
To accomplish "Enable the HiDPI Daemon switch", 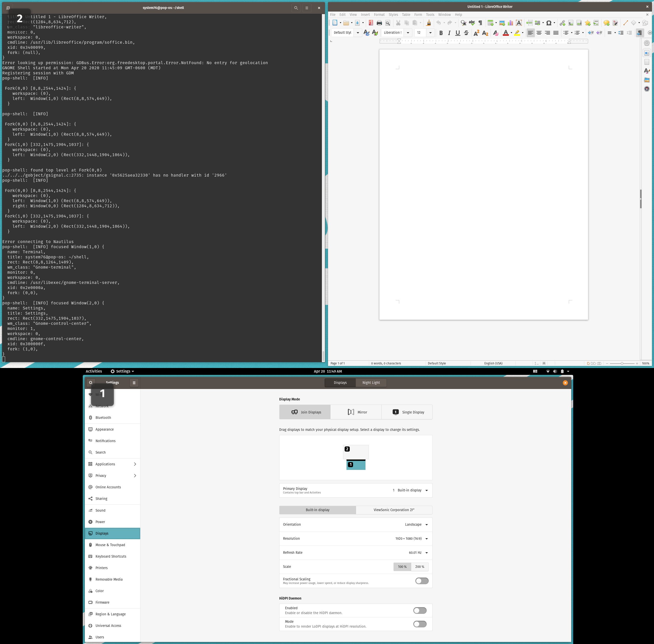I will click(420, 611).
